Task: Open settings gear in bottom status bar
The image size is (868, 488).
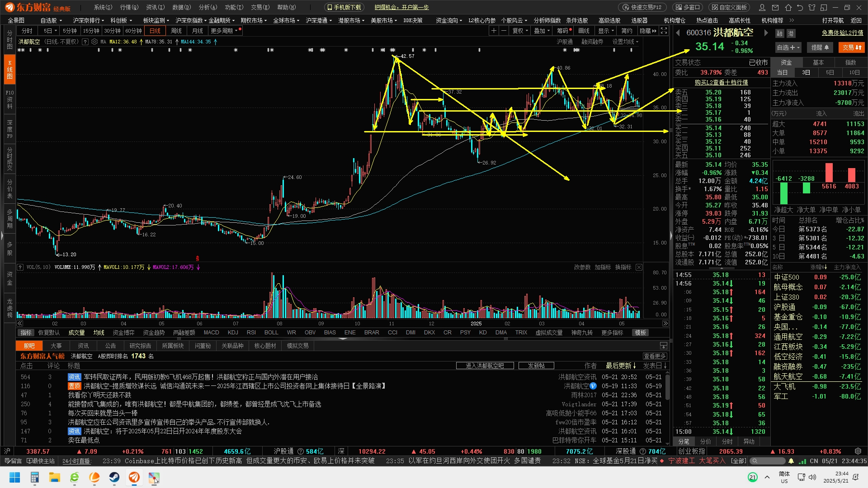Action: pos(858,451)
